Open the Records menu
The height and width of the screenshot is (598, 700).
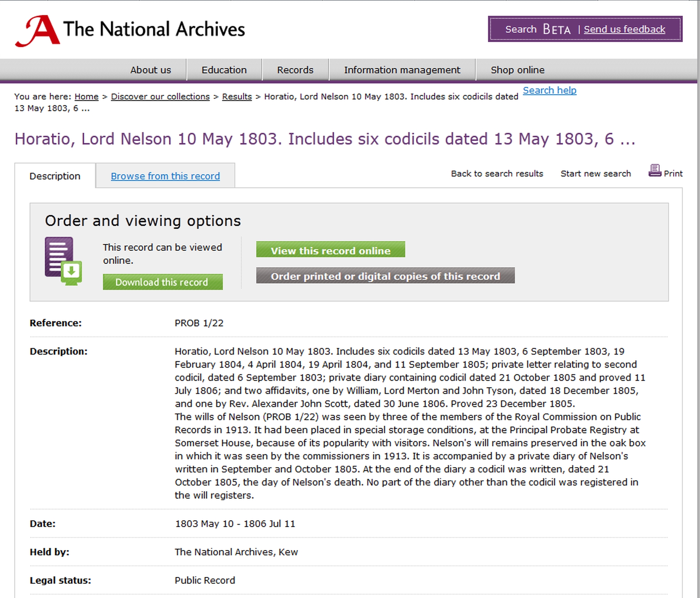(x=295, y=70)
